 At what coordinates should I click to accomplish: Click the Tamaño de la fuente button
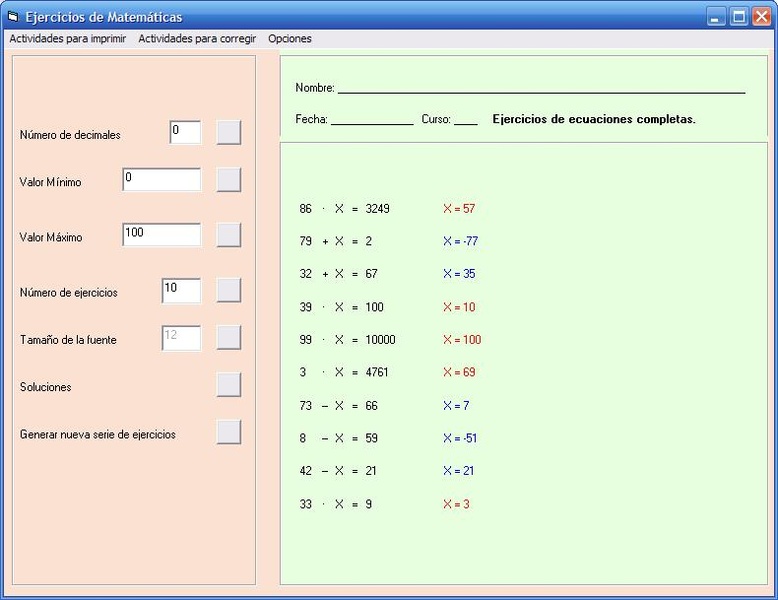point(229,338)
